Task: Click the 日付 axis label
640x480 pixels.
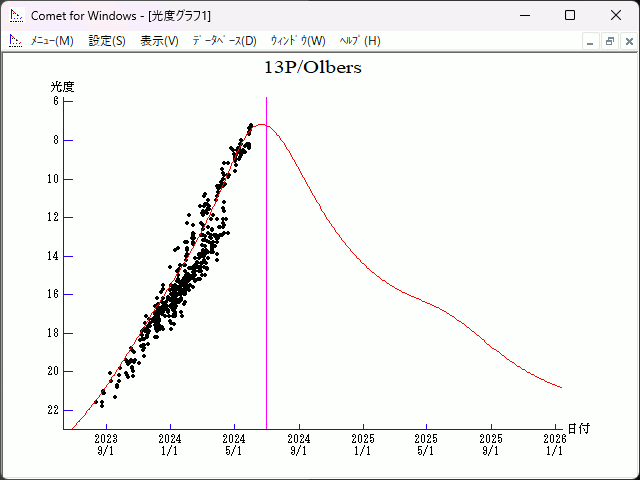Action: [579, 429]
